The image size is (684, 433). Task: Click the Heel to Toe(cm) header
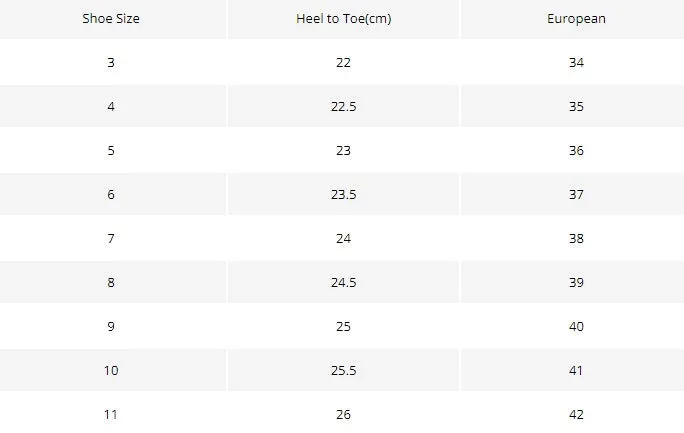coord(343,19)
